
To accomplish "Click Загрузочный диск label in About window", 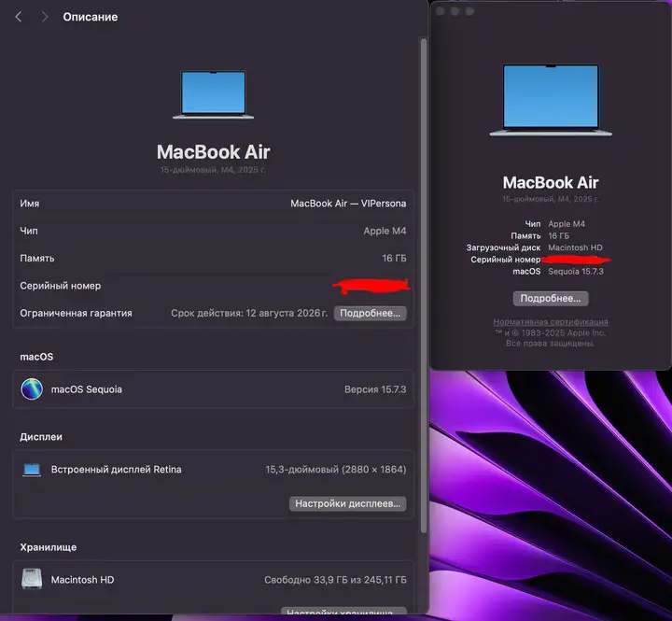I will point(504,247).
